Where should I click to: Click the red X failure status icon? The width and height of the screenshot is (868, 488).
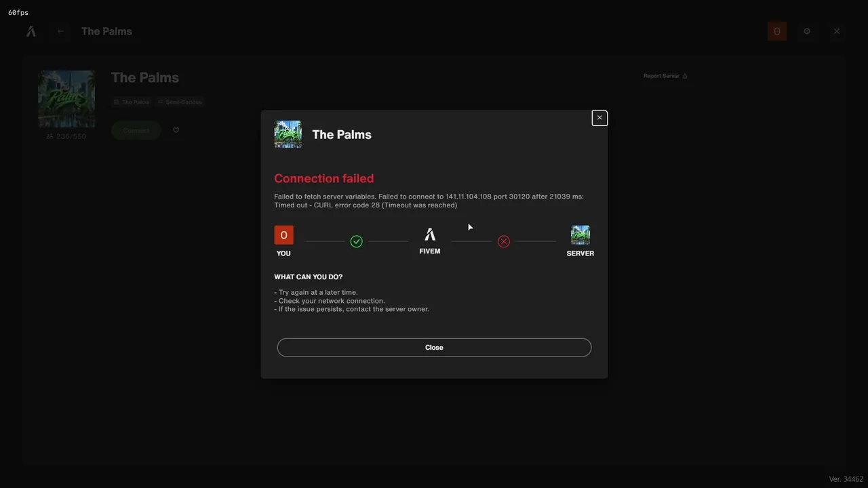pos(504,241)
